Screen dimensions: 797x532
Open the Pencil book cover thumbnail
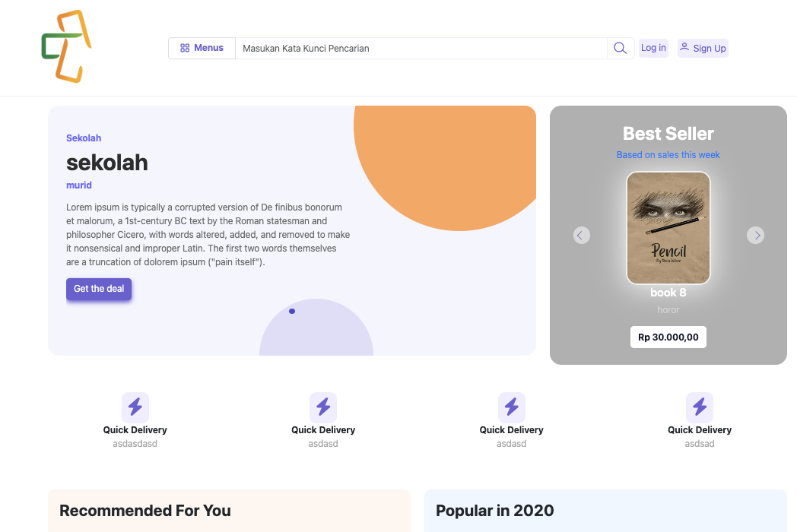click(x=668, y=228)
